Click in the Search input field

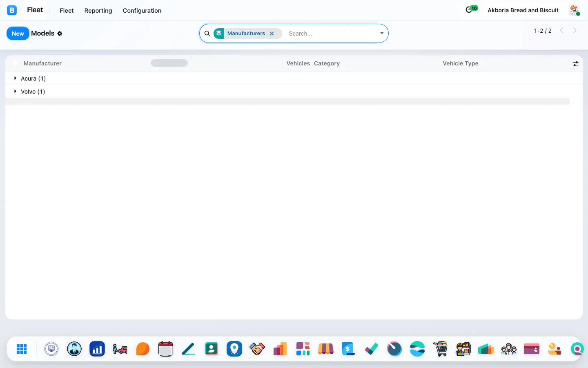coord(331,34)
